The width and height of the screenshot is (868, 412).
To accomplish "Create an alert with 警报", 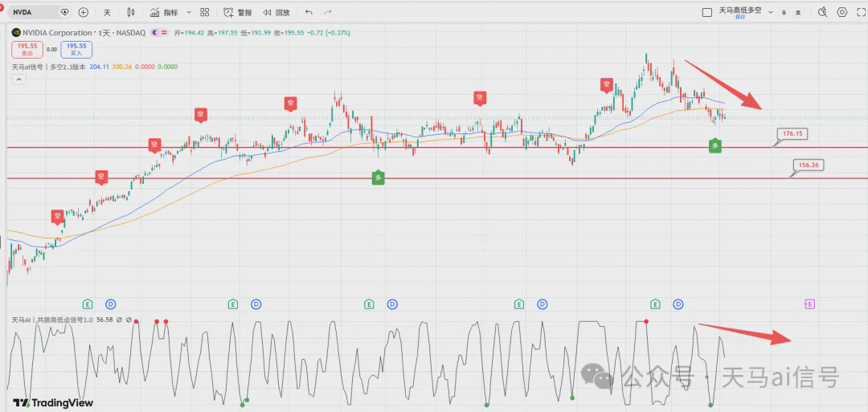I will coord(237,12).
